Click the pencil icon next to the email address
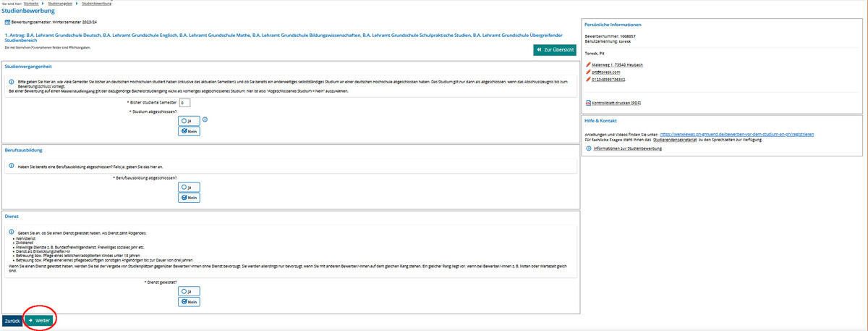This screenshot has width=868, height=331. click(589, 72)
